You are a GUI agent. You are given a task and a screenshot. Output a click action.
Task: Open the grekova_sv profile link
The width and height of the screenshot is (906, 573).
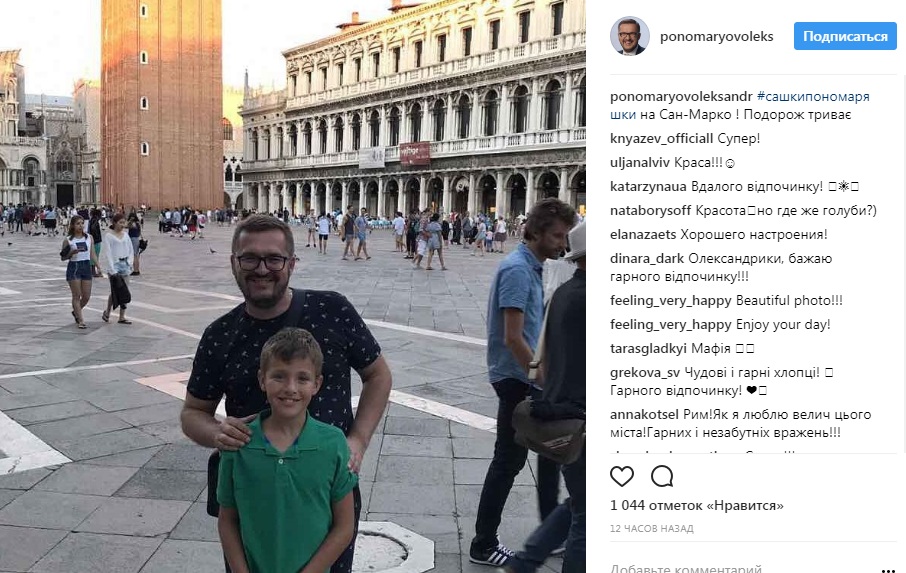pos(645,373)
